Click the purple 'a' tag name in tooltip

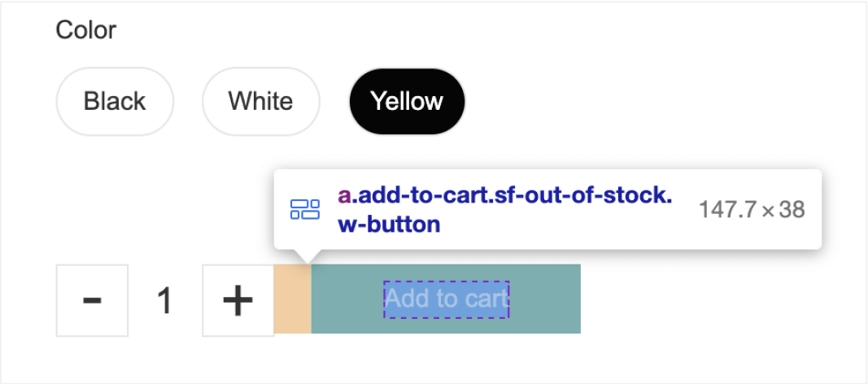point(344,196)
